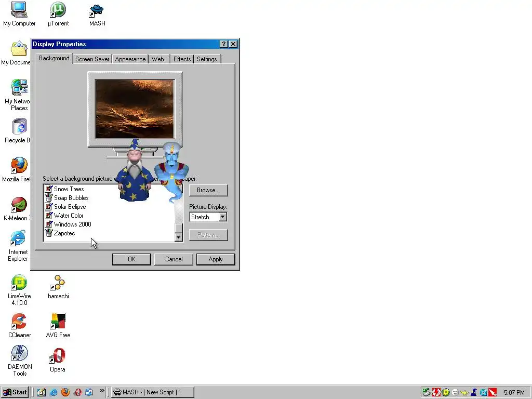Switch to the Settings tab
The width and height of the screenshot is (532, 399).
(207, 59)
